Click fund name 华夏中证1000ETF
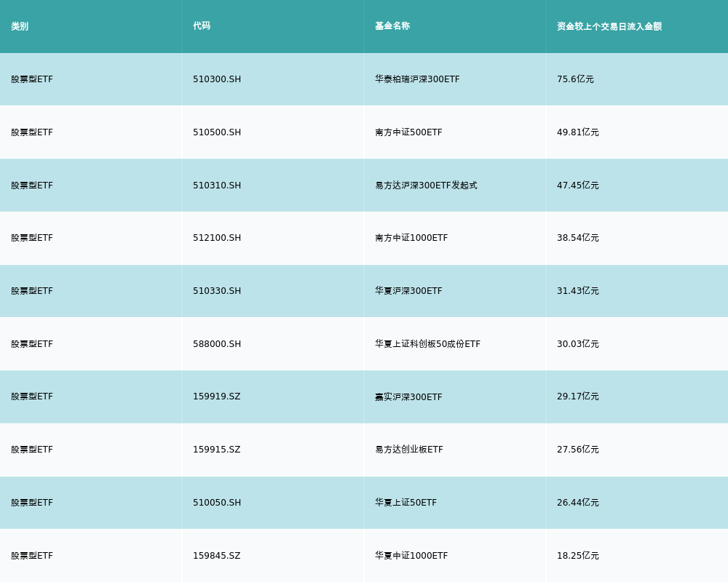The height and width of the screenshot is (582, 728). click(411, 556)
